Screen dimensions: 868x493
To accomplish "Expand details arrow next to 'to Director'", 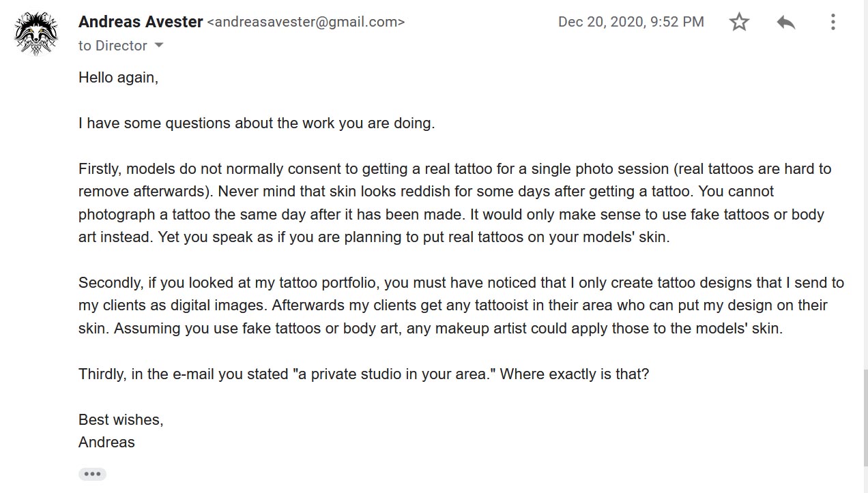I will 159,46.
